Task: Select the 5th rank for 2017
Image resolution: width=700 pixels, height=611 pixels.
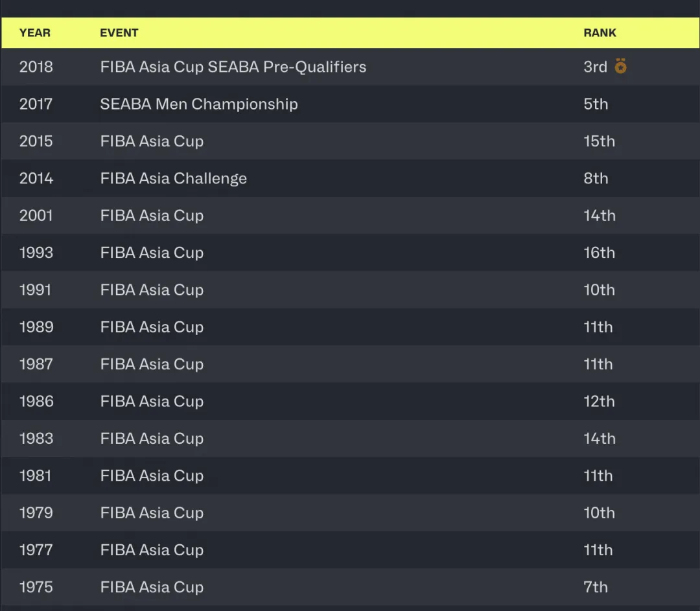Action: (x=596, y=104)
